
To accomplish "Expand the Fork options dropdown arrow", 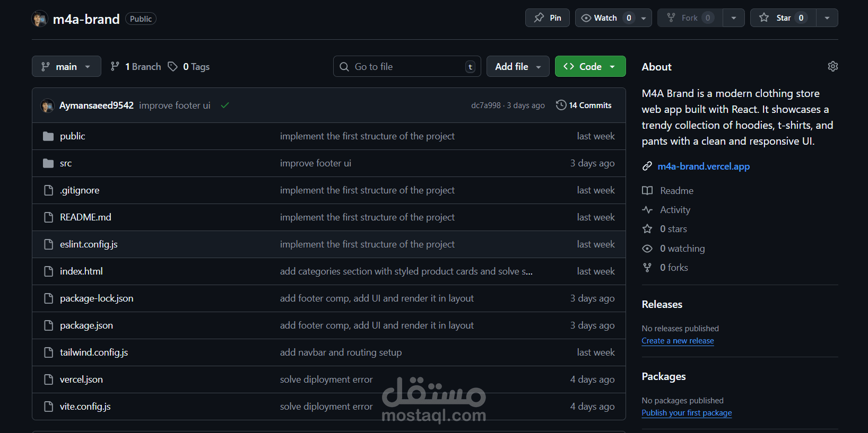I will (x=734, y=18).
